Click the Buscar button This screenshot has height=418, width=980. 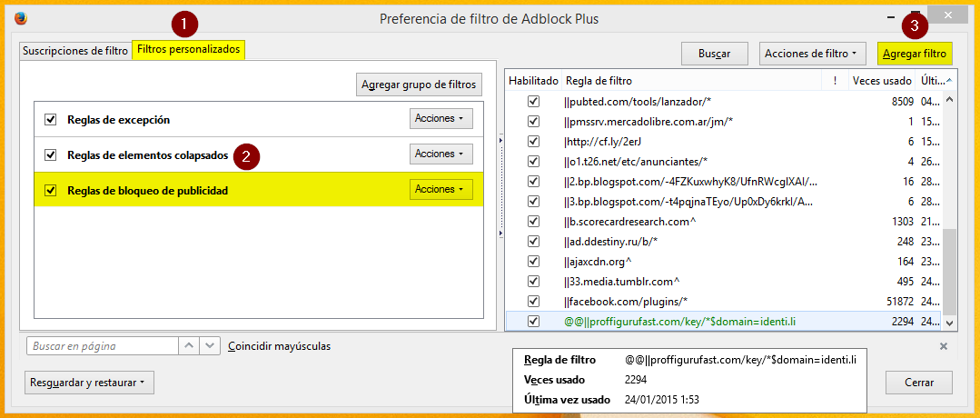click(x=715, y=54)
